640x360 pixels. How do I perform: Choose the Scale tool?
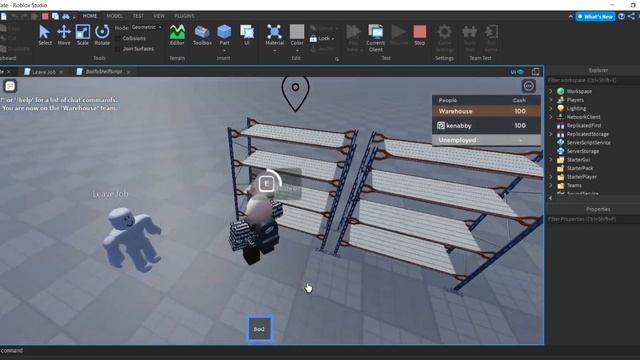83,35
